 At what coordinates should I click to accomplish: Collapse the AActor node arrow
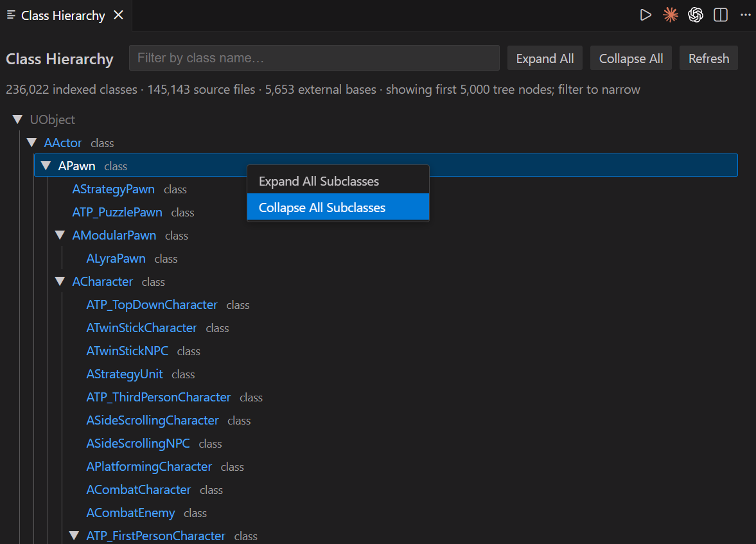coord(32,143)
